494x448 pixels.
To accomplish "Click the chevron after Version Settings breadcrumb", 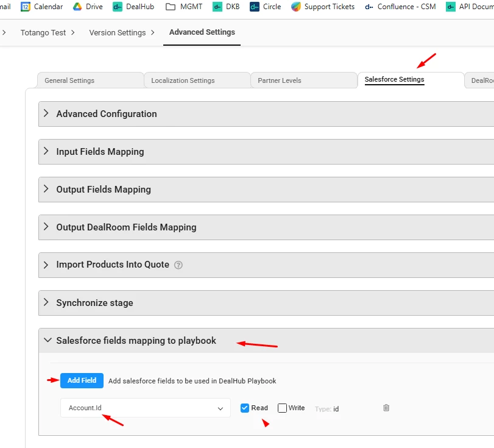I will click(x=153, y=32).
